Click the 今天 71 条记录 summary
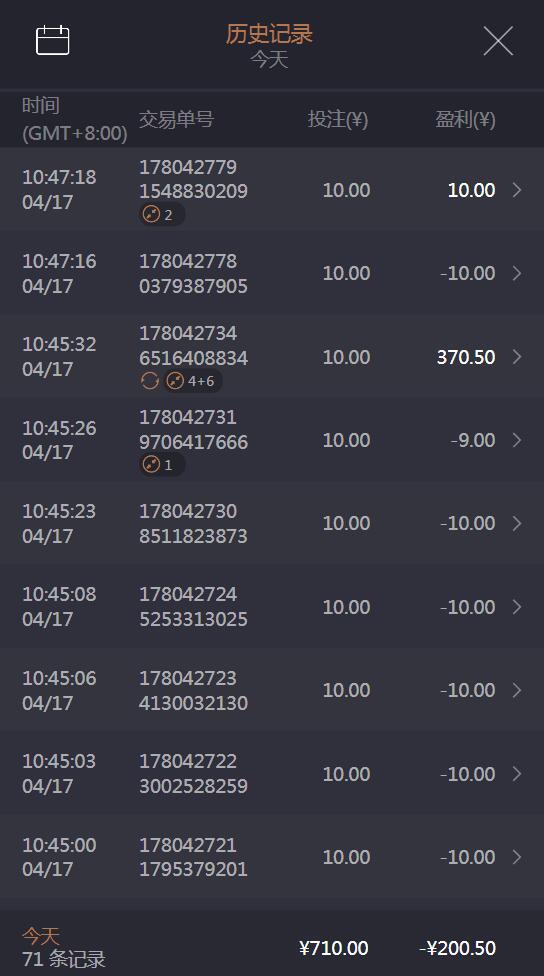Image resolution: width=544 pixels, height=976 pixels. (x=63, y=947)
